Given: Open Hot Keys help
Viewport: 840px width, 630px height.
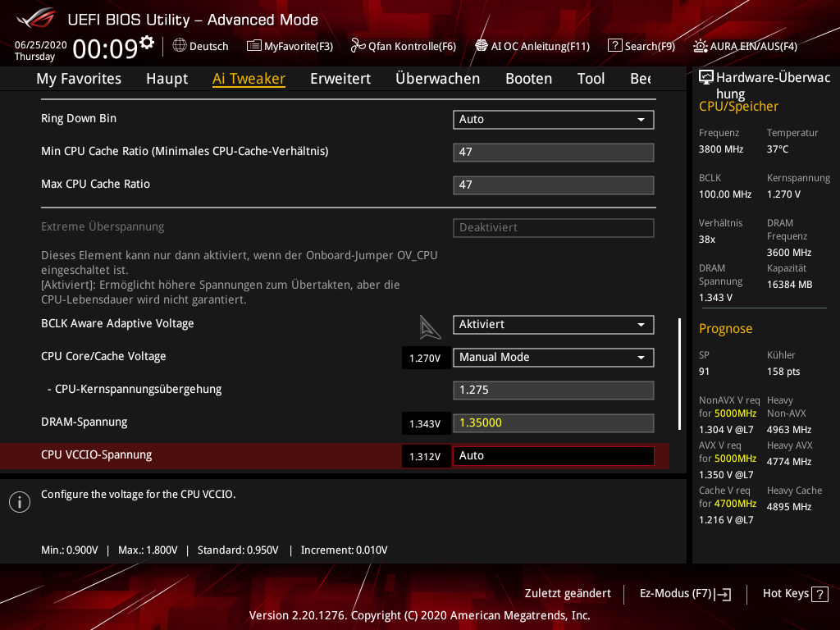Looking at the screenshot, I should pos(796,594).
